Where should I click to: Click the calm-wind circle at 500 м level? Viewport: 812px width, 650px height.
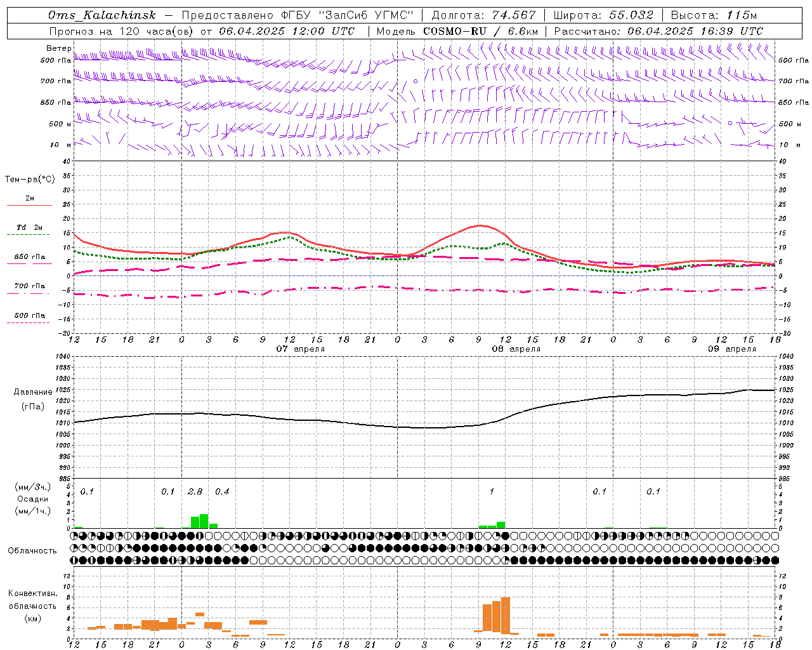(x=730, y=123)
